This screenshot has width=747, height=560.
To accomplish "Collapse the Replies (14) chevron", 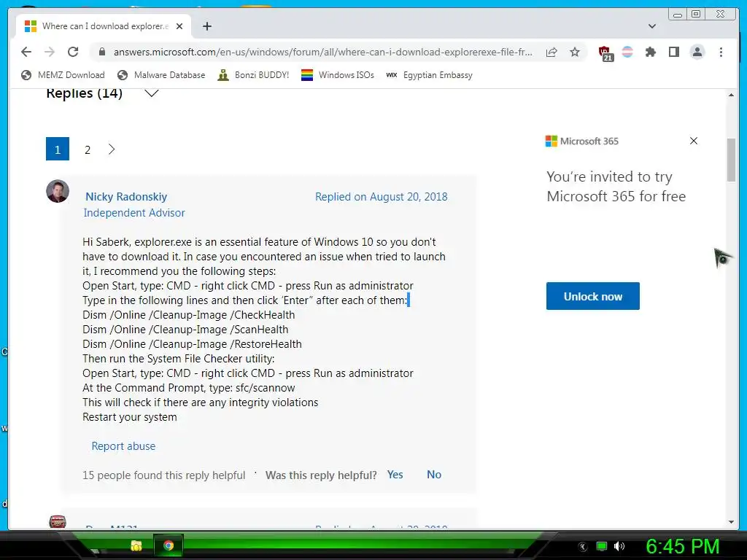I will pyautogui.click(x=152, y=93).
